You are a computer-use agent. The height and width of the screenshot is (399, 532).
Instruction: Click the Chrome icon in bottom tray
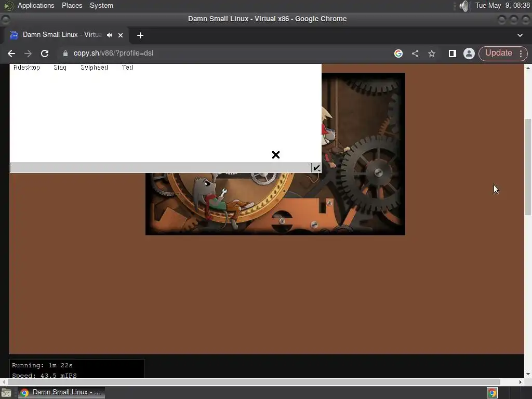click(x=492, y=393)
